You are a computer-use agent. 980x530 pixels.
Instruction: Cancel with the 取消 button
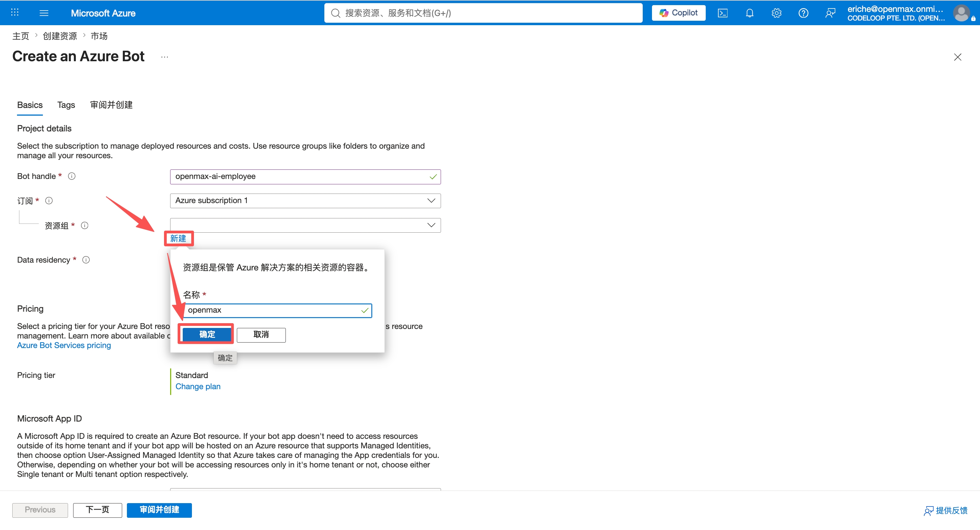pos(261,335)
